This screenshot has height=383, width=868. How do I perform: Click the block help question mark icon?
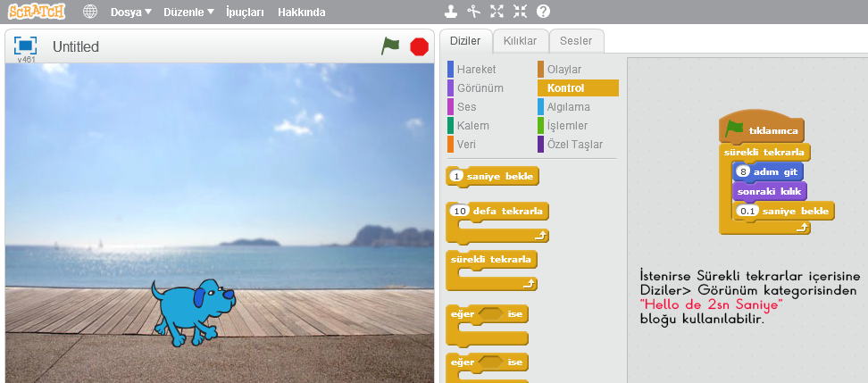coord(544,12)
